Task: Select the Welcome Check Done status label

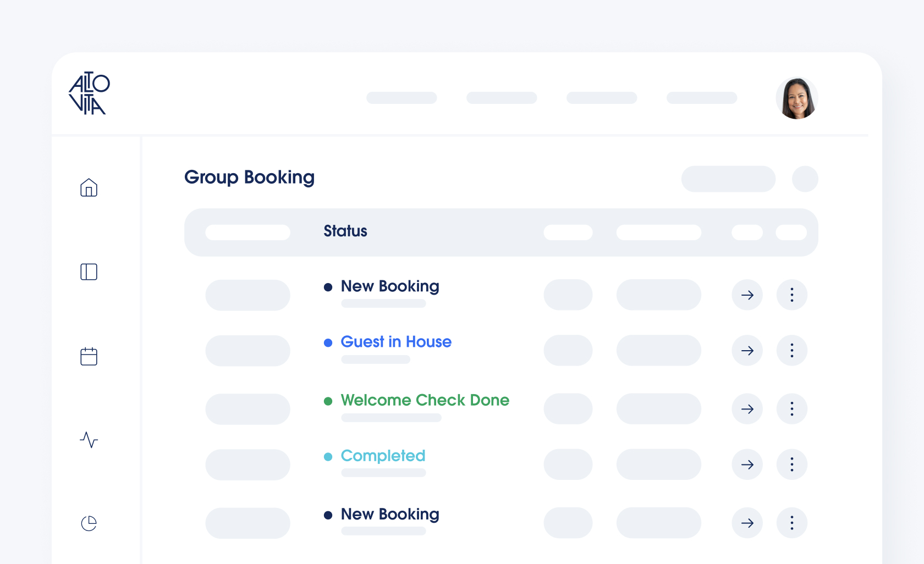Action: [x=425, y=400]
